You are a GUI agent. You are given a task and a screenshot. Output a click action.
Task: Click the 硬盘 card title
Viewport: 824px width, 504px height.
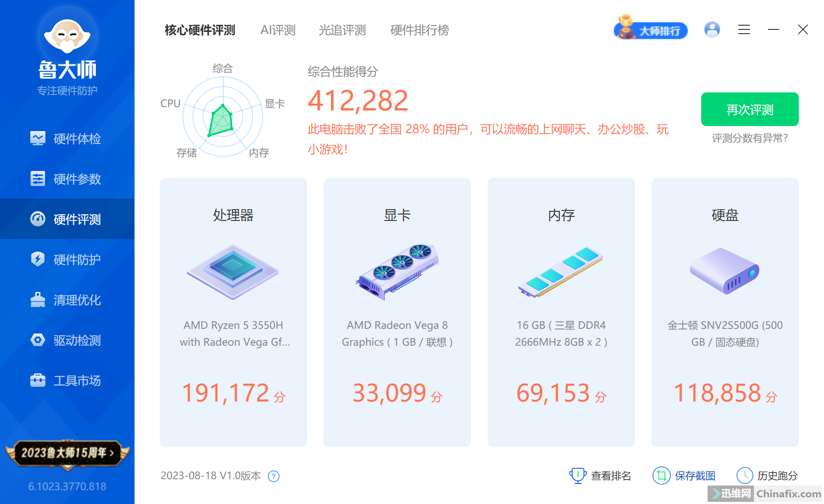pyautogui.click(x=725, y=215)
